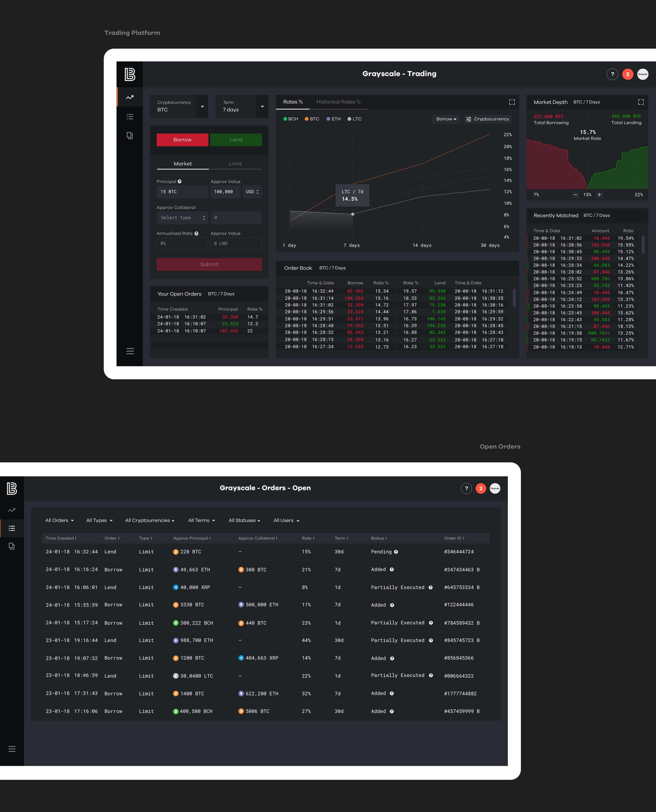Click trading chart icon in Orders sidebar
The width and height of the screenshot is (656, 812).
tap(12, 510)
